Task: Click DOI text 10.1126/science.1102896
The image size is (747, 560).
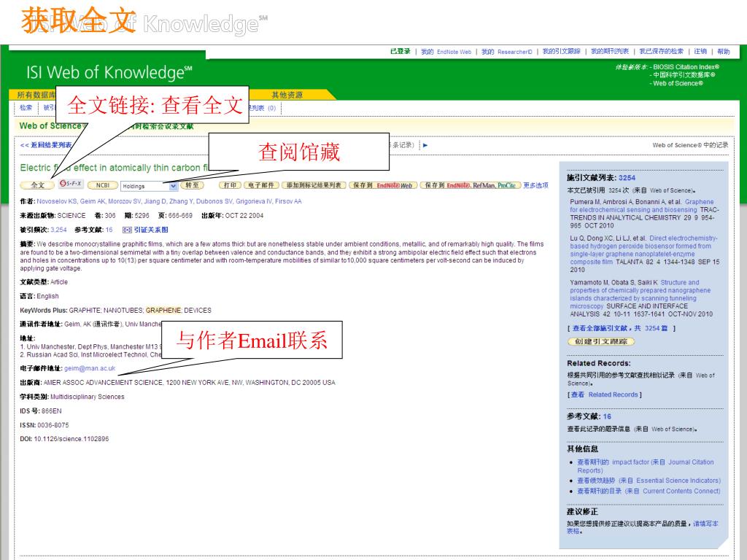Action: coord(71,439)
